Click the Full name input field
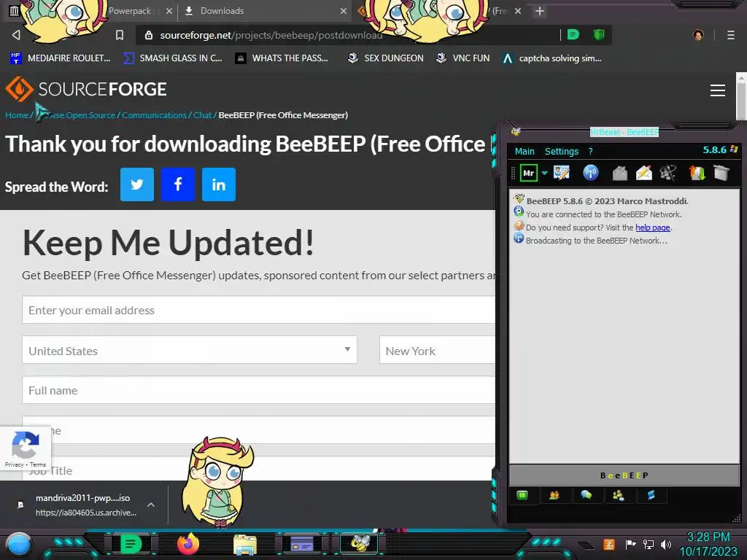 259,391
